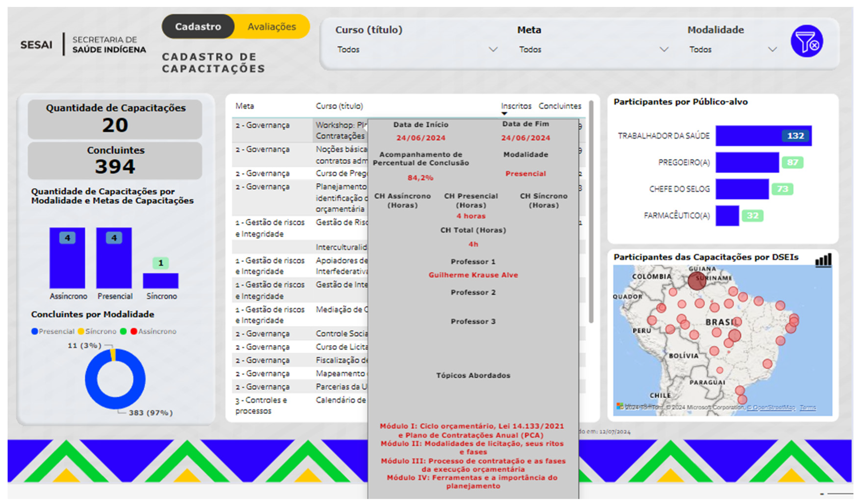
Task: Switch to the Cadastro view
Action: (198, 27)
